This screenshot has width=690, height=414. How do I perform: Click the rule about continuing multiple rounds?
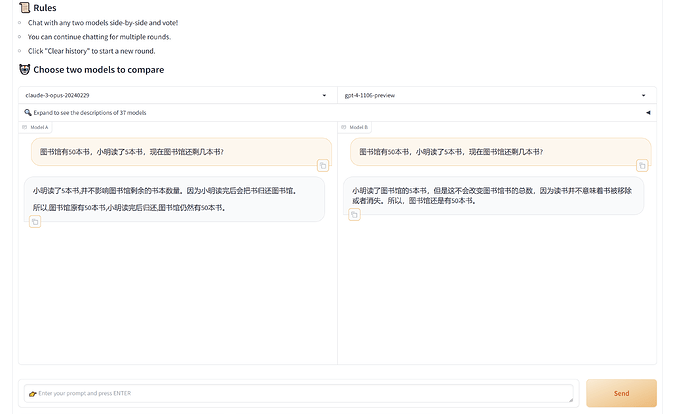pos(99,37)
